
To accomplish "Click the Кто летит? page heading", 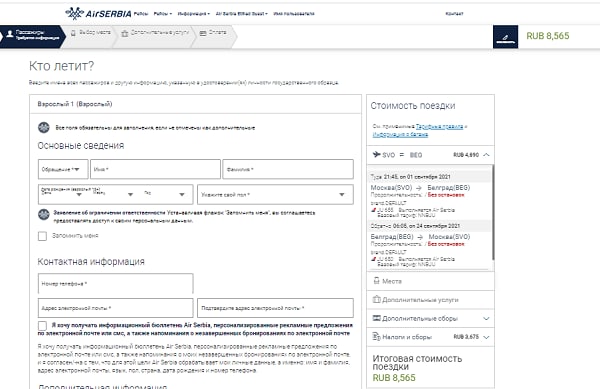I will (61, 66).
